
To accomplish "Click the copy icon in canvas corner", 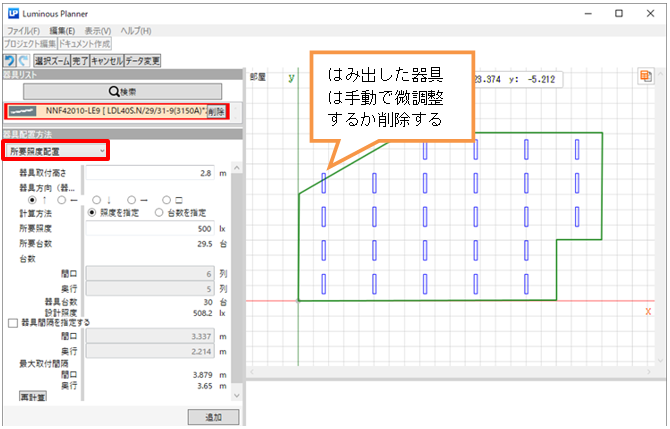I will coord(646,76).
